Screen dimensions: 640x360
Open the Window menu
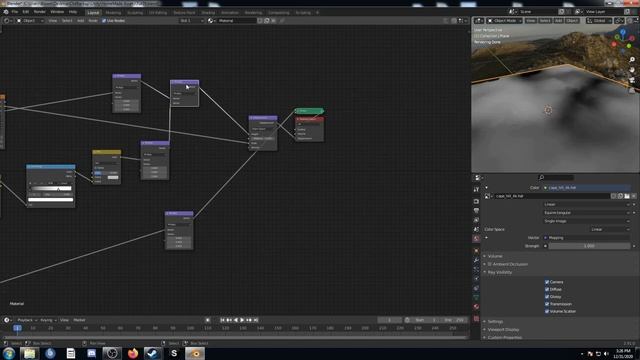click(x=57, y=12)
